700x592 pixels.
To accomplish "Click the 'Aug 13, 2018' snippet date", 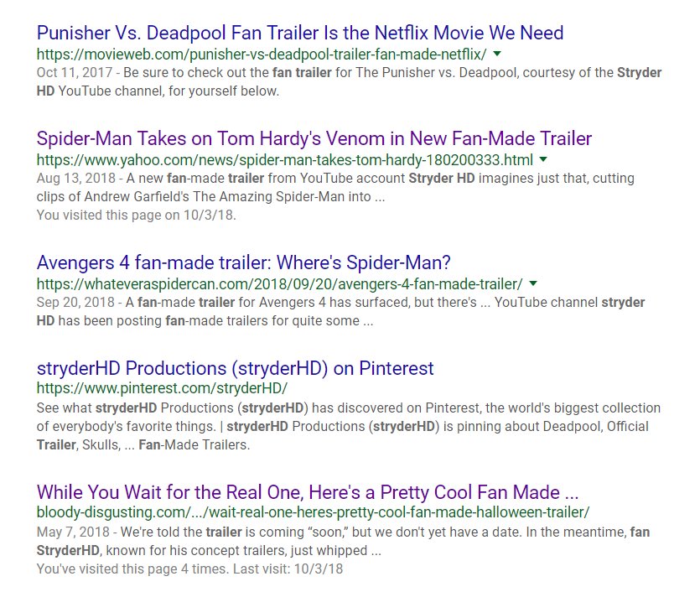I will click(x=76, y=178).
